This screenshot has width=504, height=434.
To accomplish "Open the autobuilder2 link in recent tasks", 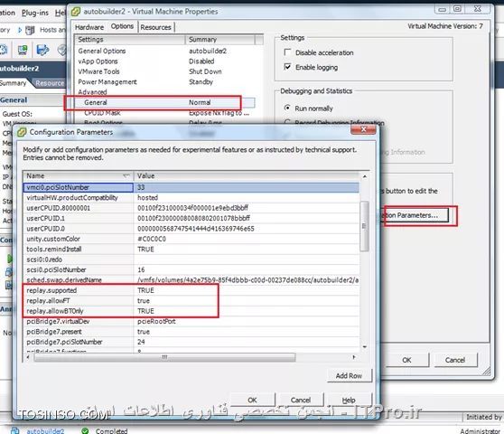I will pyautogui.click(x=45, y=430).
